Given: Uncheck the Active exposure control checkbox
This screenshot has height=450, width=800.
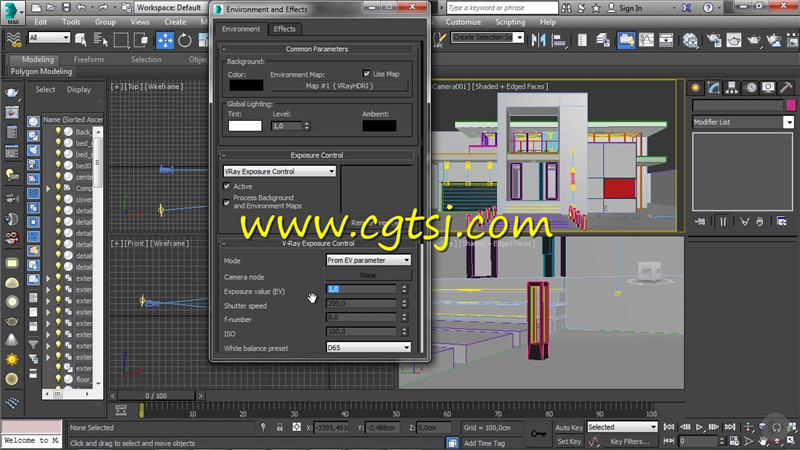Looking at the screenshot, I should coord(227,186).
